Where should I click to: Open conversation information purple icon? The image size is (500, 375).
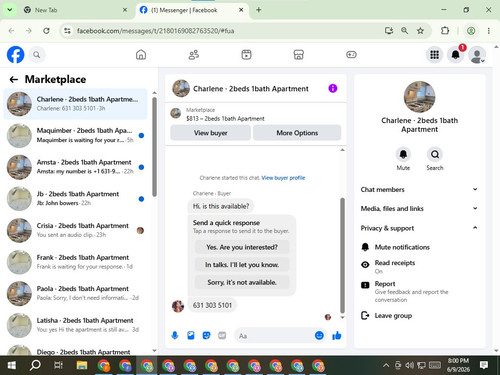click(x=333, y=88)
